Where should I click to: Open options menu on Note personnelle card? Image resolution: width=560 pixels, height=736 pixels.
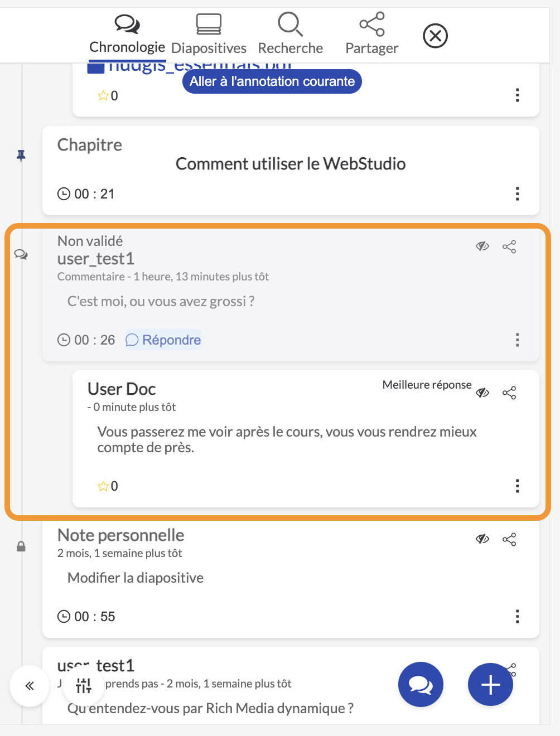pos(518,616)
